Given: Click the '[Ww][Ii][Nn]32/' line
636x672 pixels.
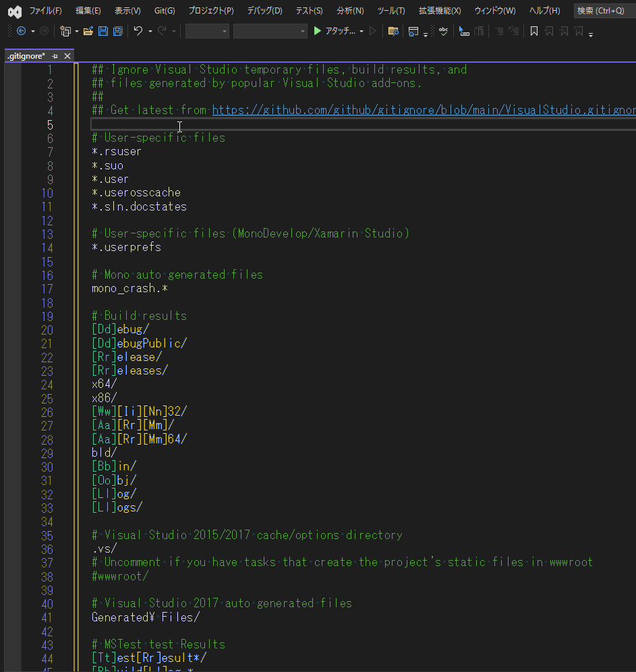Looking at the screenshot, I should (x=139, y=412).
